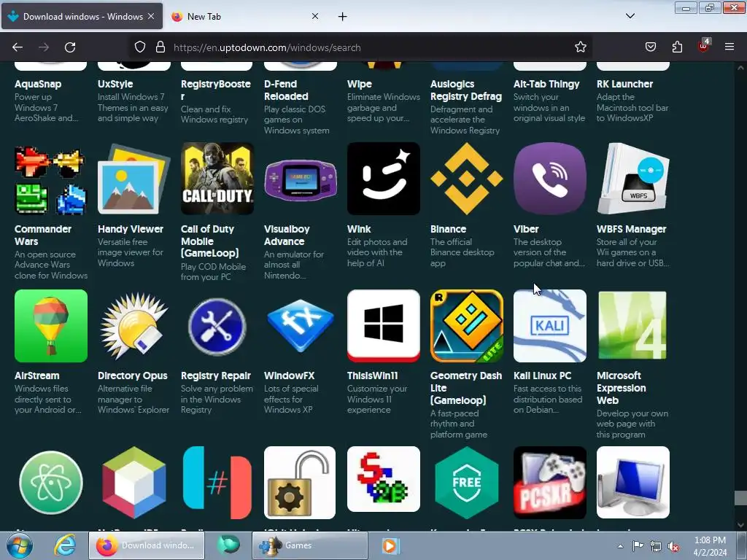Click the Alt-Tab Thingy title
This screenshot has height=560, width=747.
546,85
